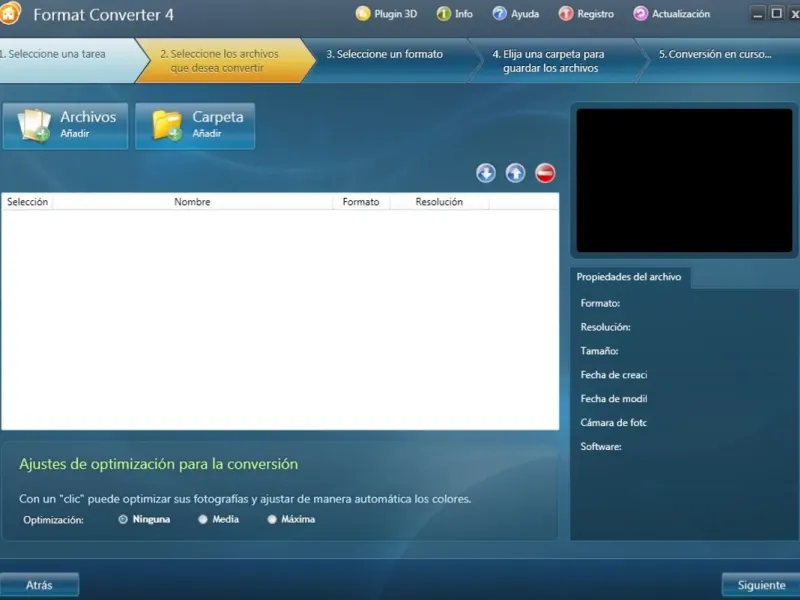Image resolution: width=800 pixels, height=600 pixels.
Task: Click the Formato column header
Action: 361,202
